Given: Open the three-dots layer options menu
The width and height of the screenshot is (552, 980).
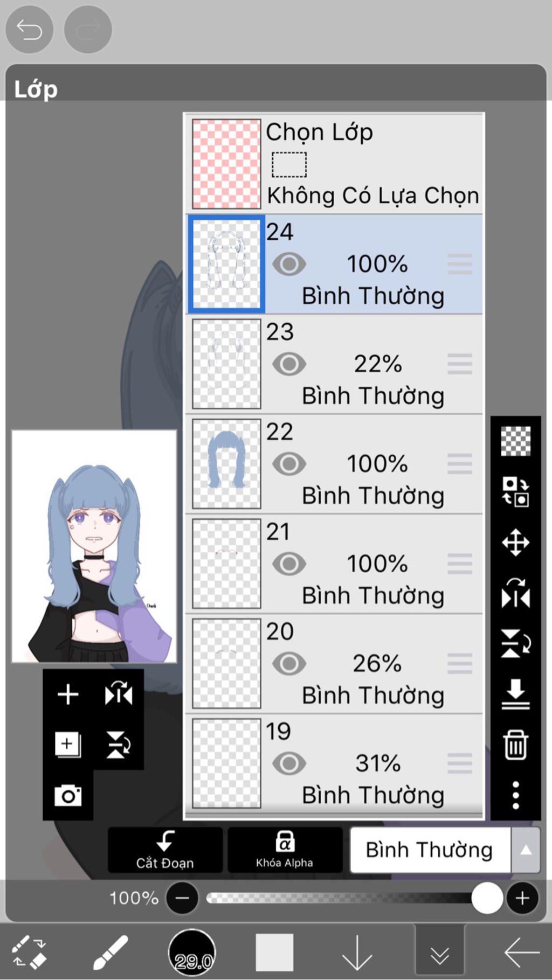Looking at the screenshot, I should pyautogui.click(x=515, y=795).
